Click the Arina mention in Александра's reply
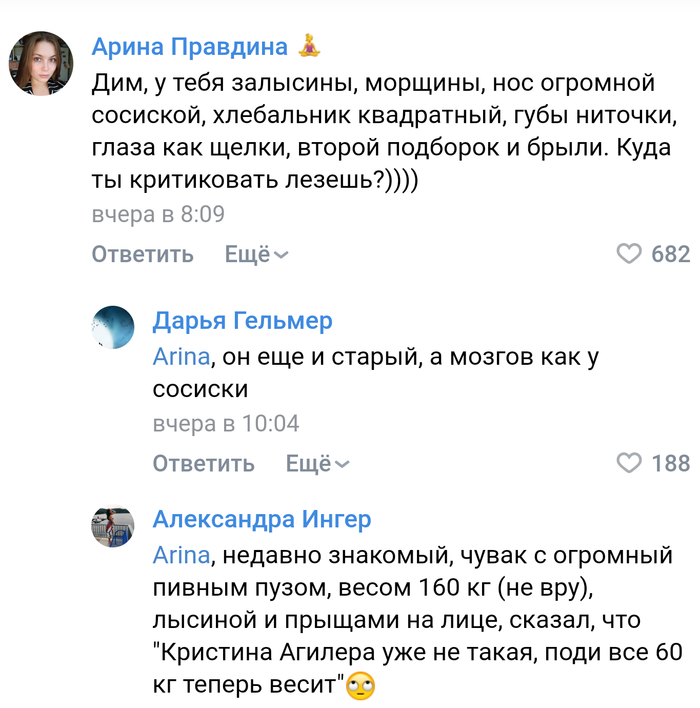Viewport: 700px width, 708px height. coord(181,555)
